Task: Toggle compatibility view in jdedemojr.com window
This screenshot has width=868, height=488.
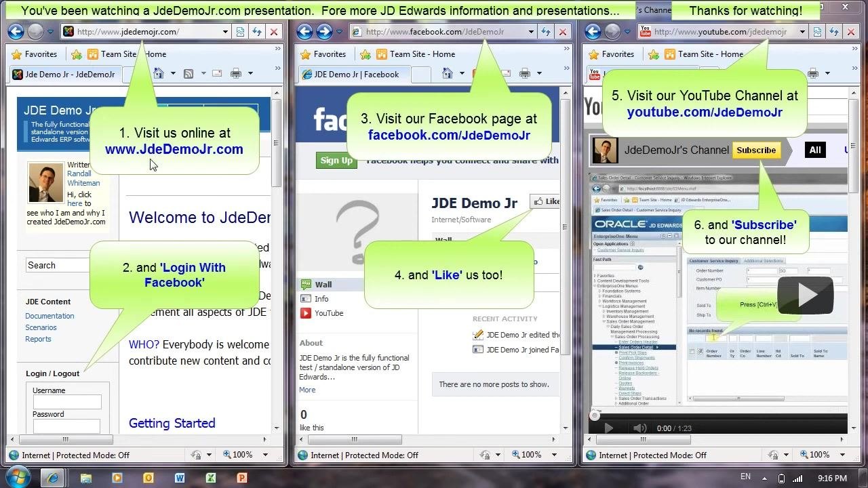Action: pyautogui.click(x=240, y=32)
